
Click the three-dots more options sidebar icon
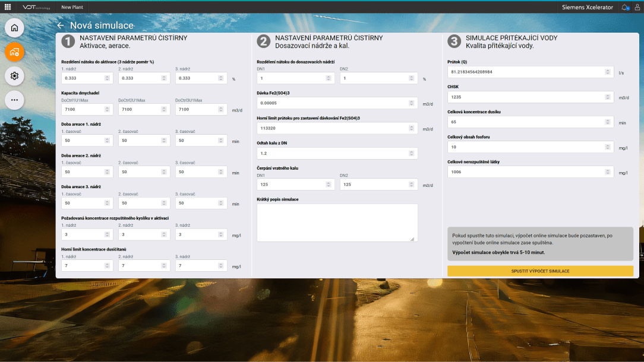(14, 100)
